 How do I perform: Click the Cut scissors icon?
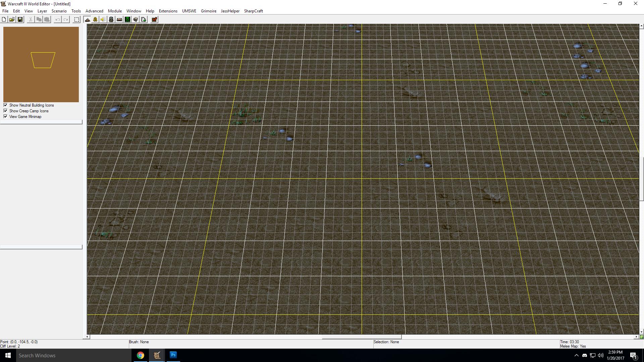[x=31, y=19]
